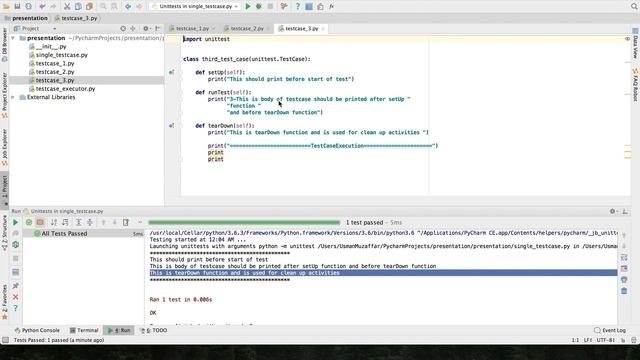Open the Event Log
640x360 pixels.
point(610,330)
